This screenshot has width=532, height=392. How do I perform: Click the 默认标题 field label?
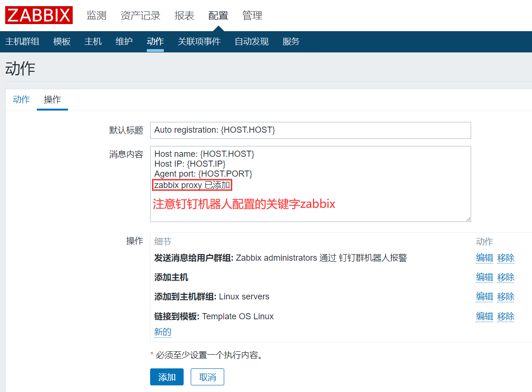[x=126, y=130]
